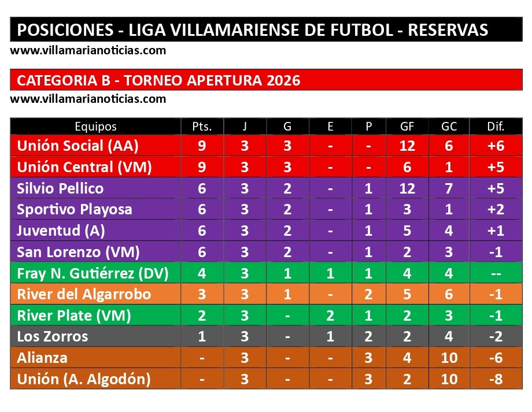The width and height of the screenshot is (532, 412).
Task: Click the villamarianoticias.com link under the red banner
Action: (x=88, y=99)
